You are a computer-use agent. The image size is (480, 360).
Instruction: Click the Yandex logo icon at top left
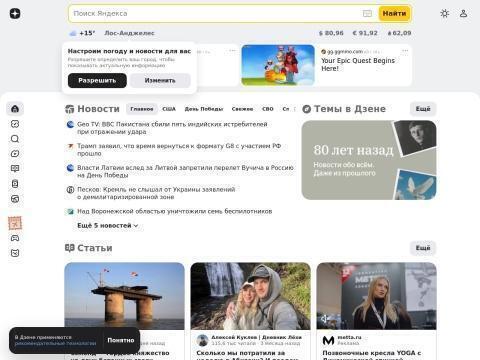pos(15,14)
